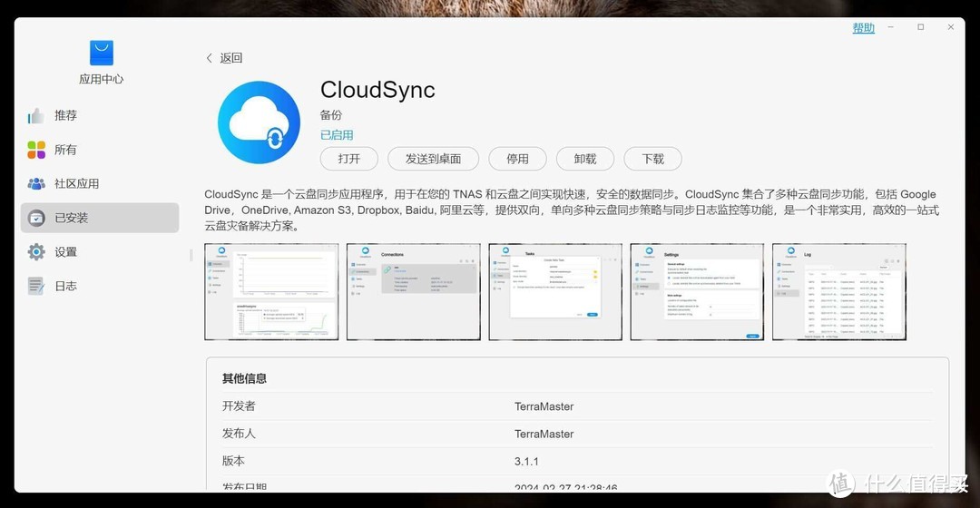Minimize the App Center window

click(x=891, y=27)
